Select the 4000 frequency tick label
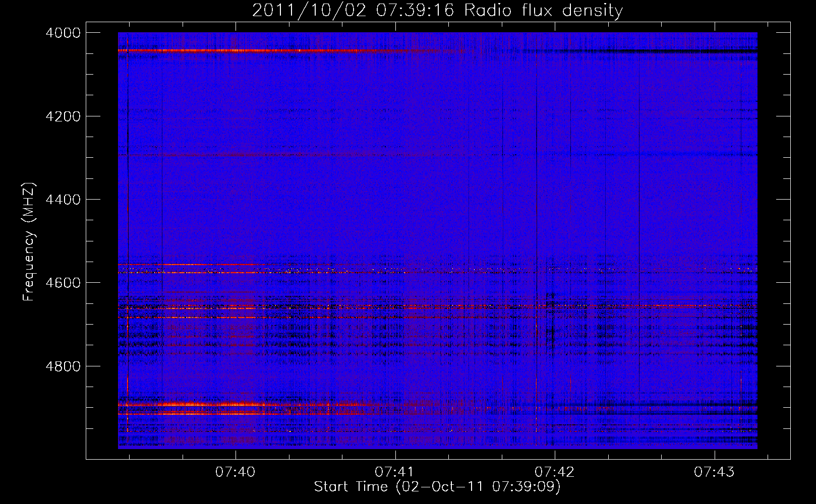The height and width of the screenshot is (504, 816). (x=63, y=33)
